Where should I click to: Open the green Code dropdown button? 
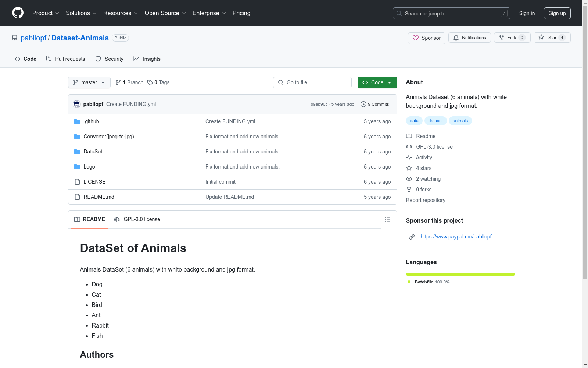(x=377, y=82)
